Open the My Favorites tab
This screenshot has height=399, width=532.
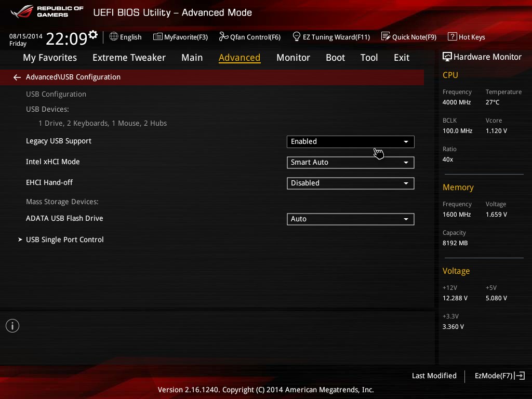point(50,58)
